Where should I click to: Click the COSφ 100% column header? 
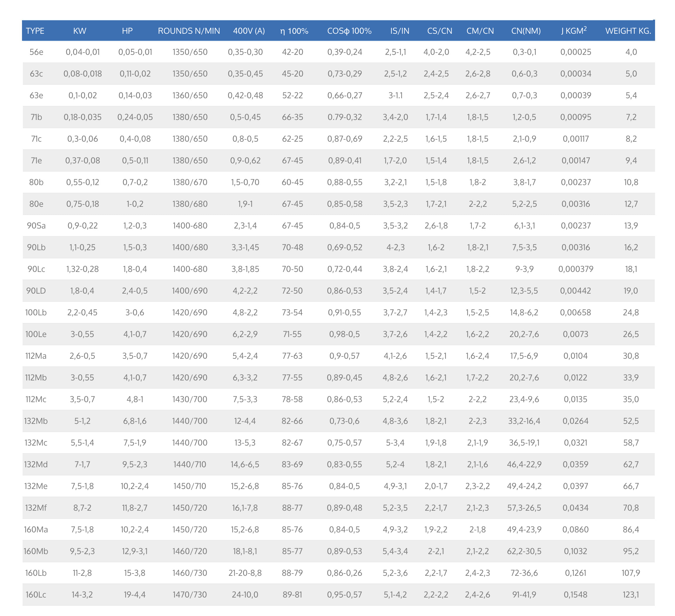[349, 31]
